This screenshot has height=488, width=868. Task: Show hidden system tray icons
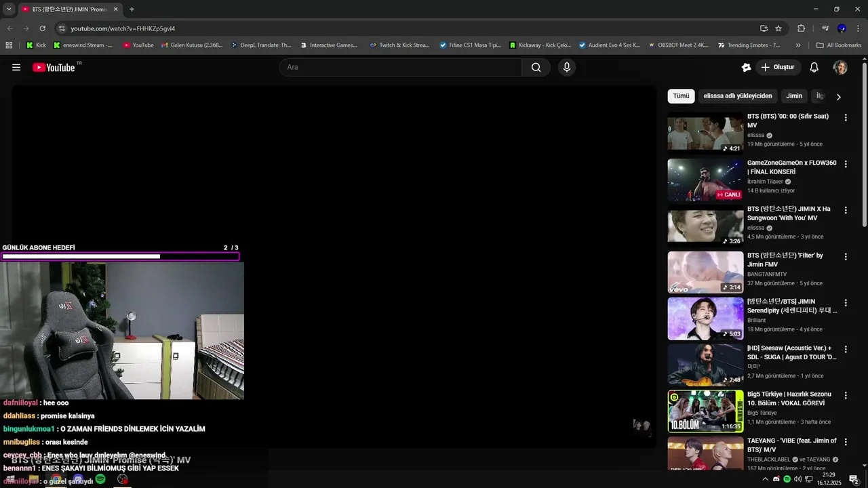tap(766, 479)
